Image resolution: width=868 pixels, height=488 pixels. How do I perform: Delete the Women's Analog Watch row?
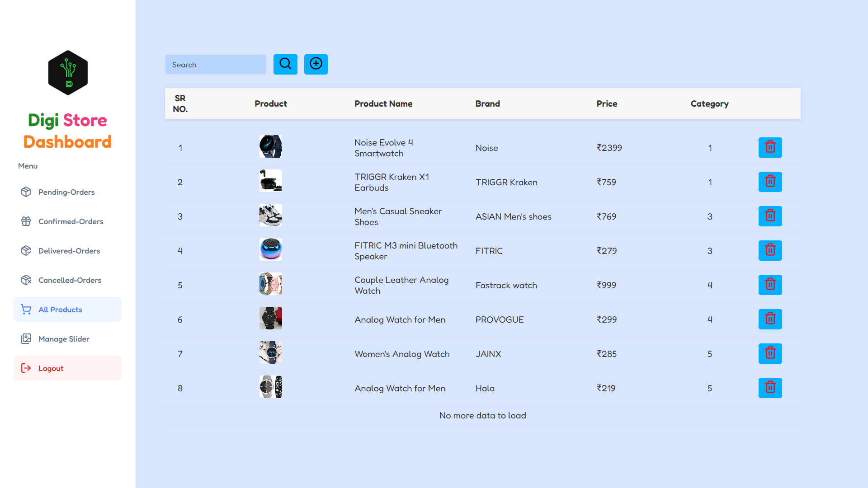point(770,354)
